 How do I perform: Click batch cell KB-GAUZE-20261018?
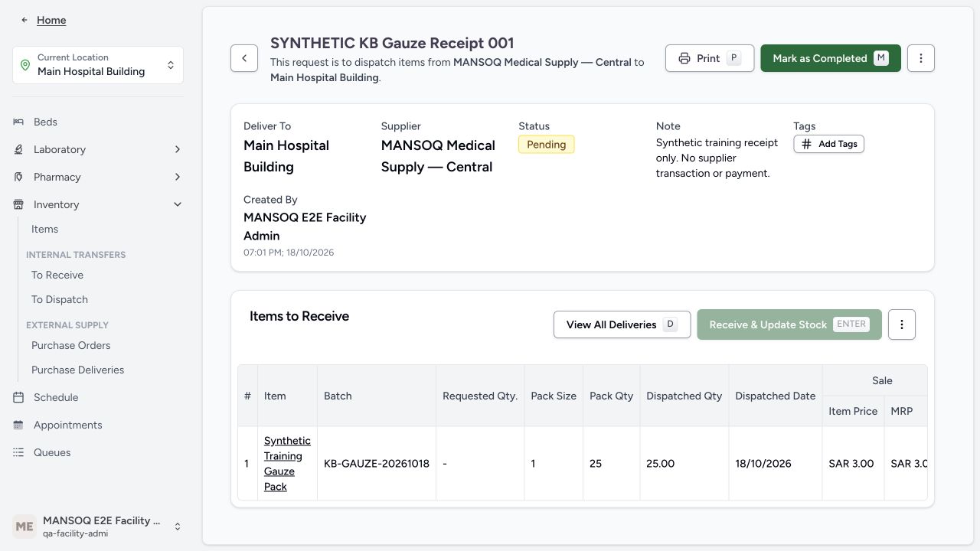377,464
